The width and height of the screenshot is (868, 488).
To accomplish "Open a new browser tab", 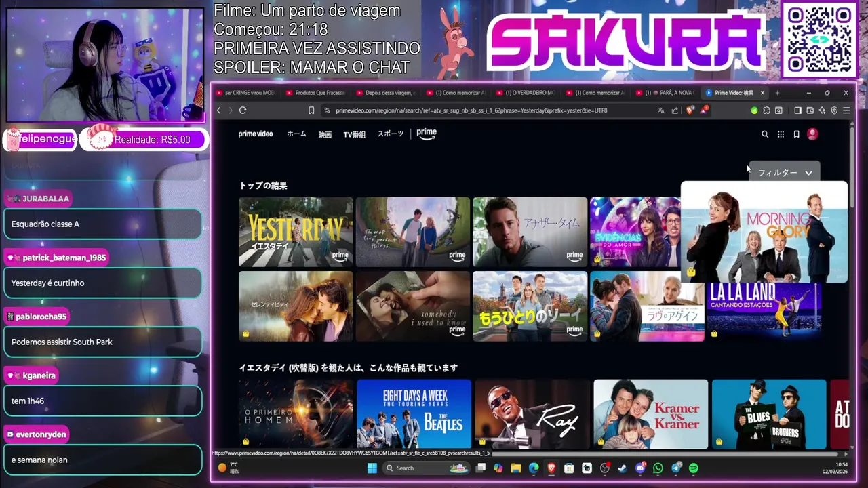I will (x=777, y=93).
